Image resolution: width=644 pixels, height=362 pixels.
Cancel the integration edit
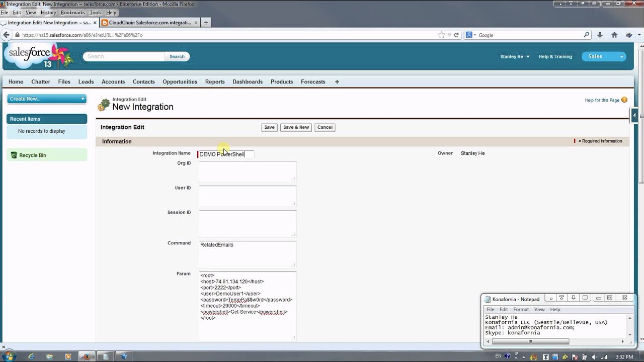[x=325, y=127]
